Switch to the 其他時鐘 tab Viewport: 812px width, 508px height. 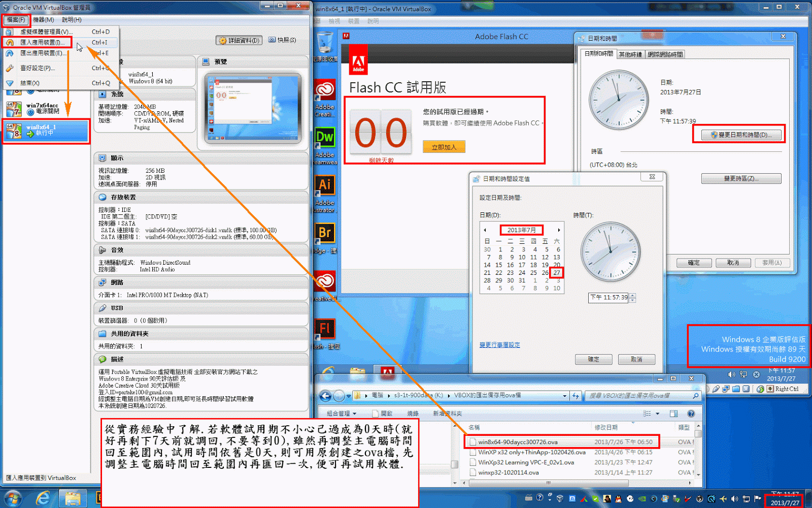click(630, 54)
